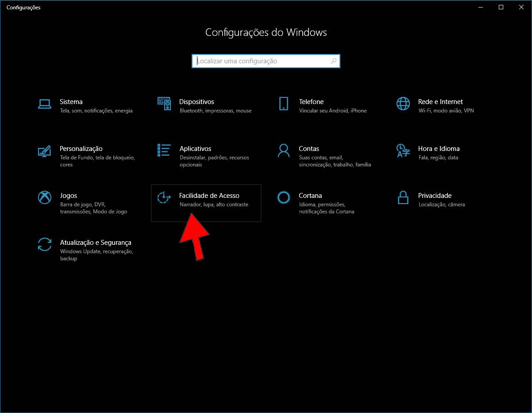Click the 'Localizar uma configuração' search field
The height and width of the screenshot is (413, 532).
(x=266, y=61)
